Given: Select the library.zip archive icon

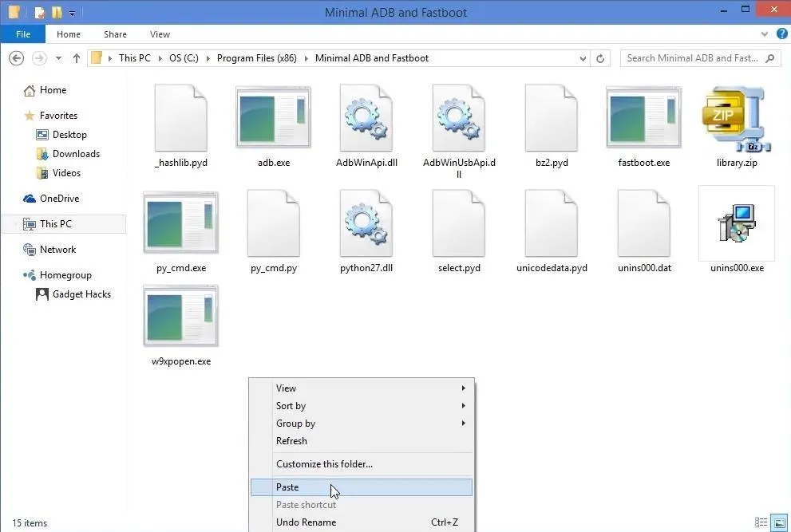Looking at the screenshot, I should [737, 119].
